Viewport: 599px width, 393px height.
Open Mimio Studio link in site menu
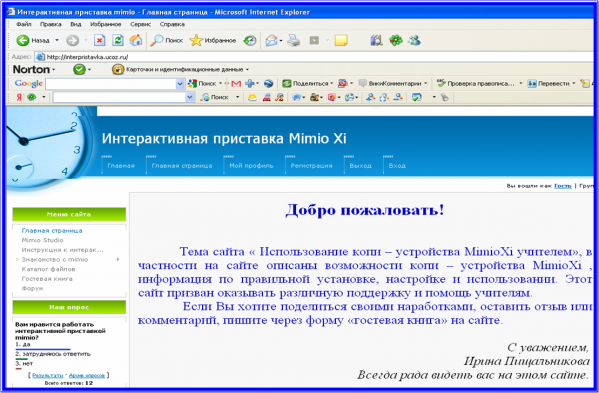click(42, 240)
